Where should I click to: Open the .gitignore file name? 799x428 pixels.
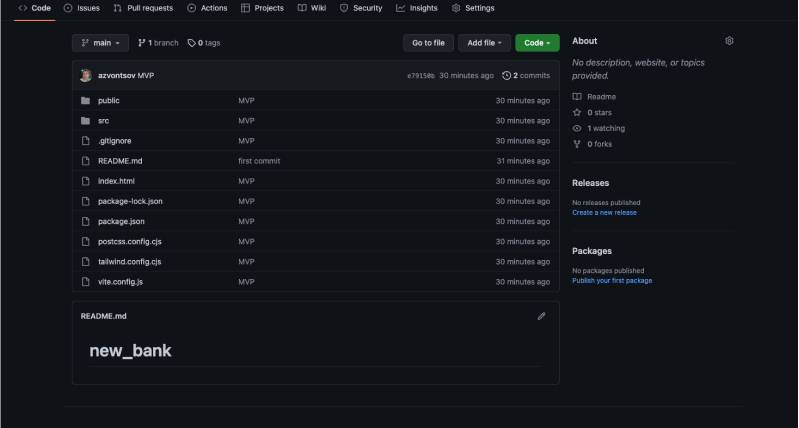pyautogui.click(x=115, y=141)
